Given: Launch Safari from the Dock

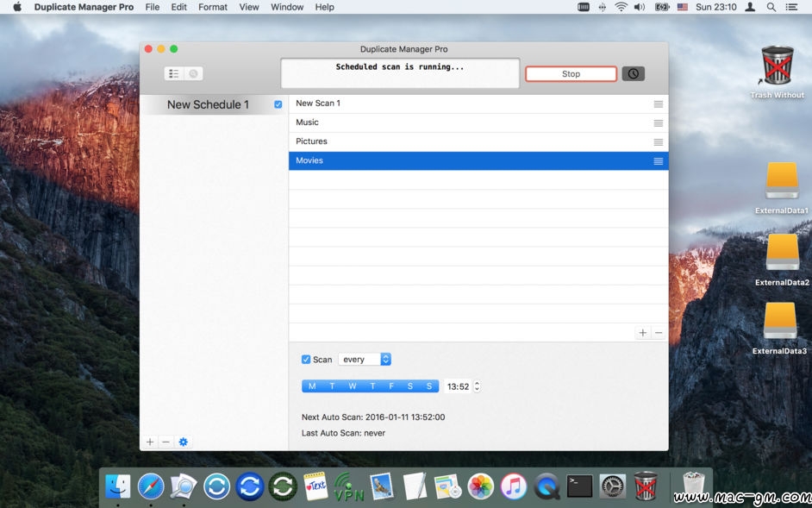Looking at the screenshot, I should [151, 486].
